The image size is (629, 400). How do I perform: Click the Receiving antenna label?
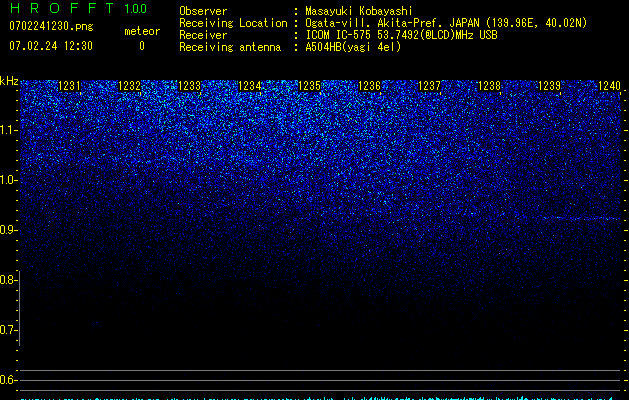tap(230, 47)
